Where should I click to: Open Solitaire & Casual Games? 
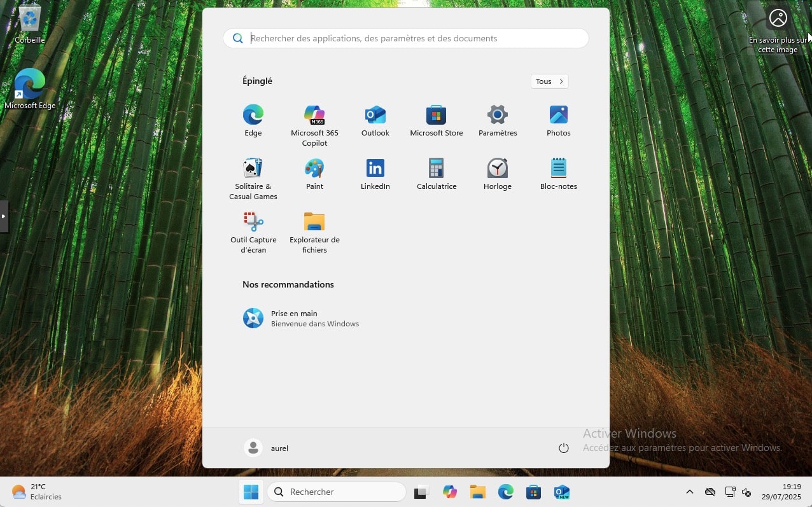click(x=253, y=178)
